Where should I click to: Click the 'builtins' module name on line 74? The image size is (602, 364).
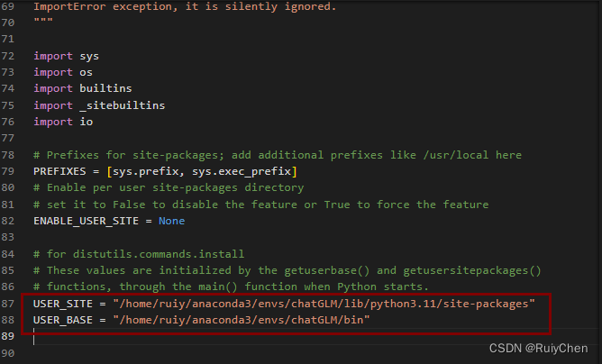105,88
